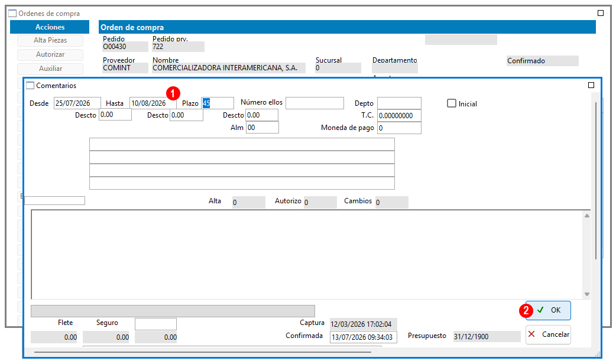Image resolution: width=616 pixels, height=364 pixels.
Task: Click the Confirmado status field
Action: pos(542,61)
